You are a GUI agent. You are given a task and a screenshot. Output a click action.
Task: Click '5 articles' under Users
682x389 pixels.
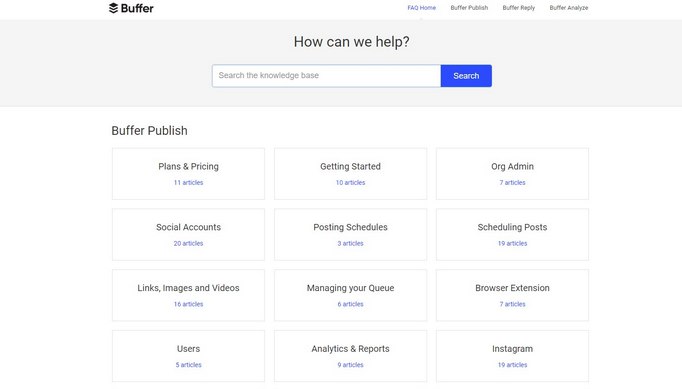point(188,365)
